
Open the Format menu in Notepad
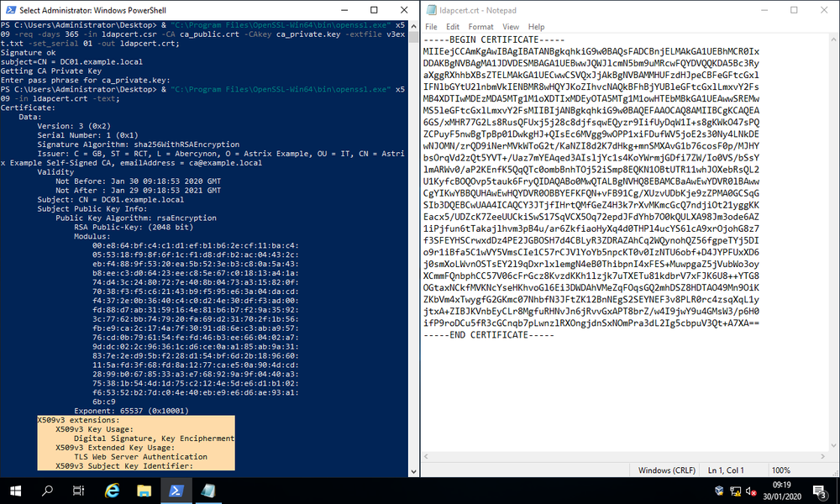(480, 26)
